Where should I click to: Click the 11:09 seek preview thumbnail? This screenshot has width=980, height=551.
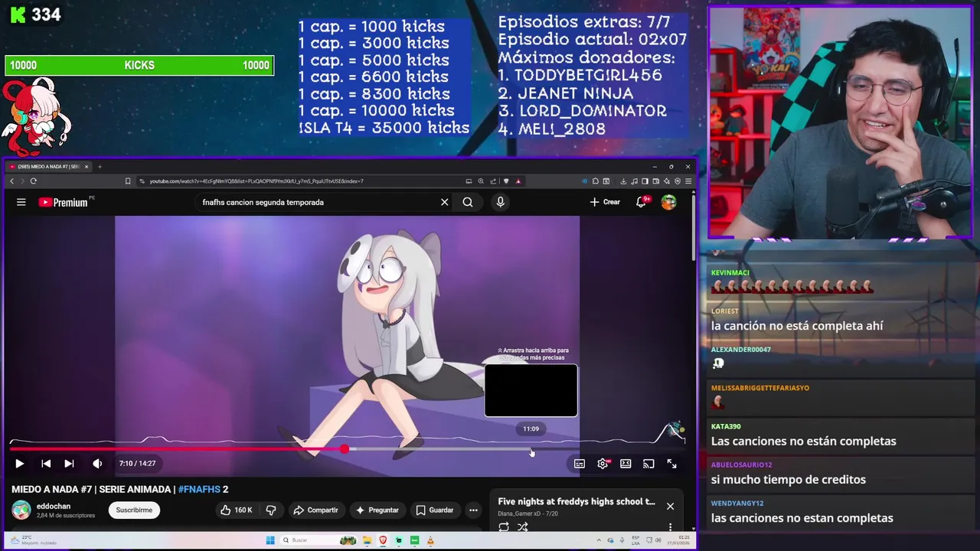tap(531, 390)
